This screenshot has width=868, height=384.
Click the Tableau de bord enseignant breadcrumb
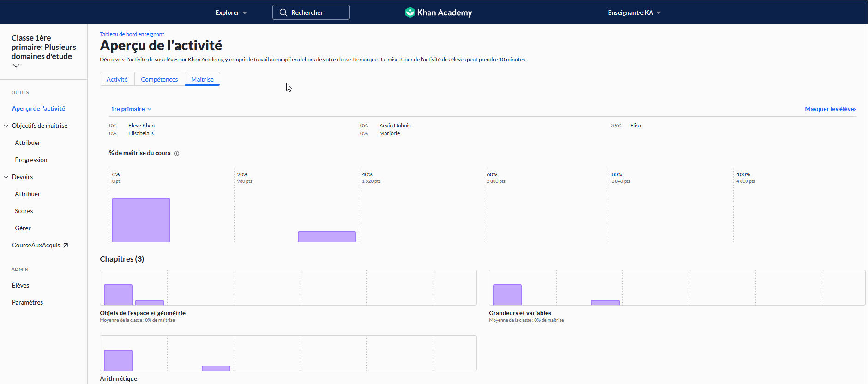[x=132, y=34]
